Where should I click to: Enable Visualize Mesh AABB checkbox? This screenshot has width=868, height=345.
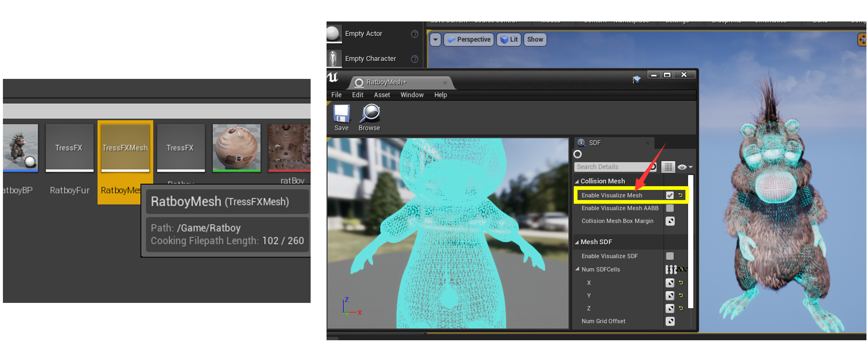[x=669, y=208]
